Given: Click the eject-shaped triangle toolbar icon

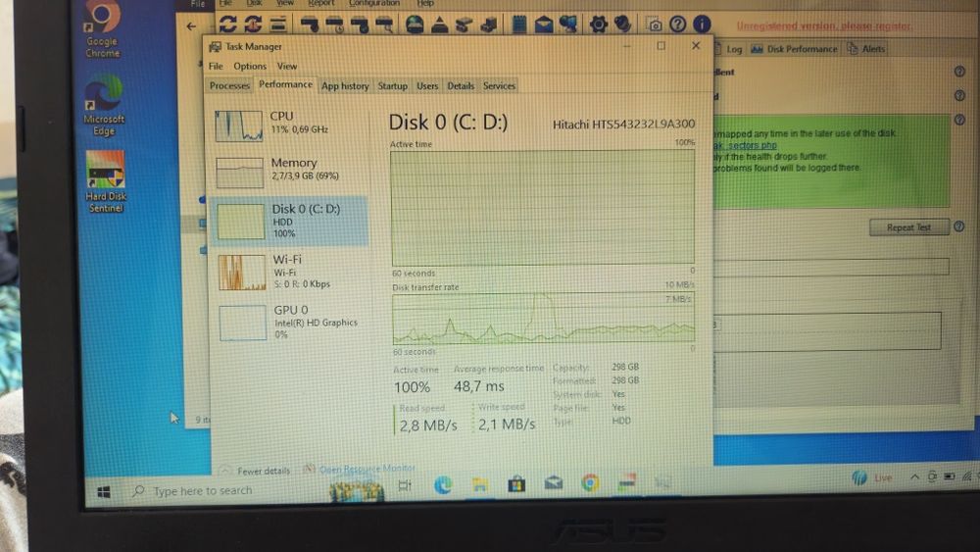Looking at the screenshot, I should coord(439,25).
